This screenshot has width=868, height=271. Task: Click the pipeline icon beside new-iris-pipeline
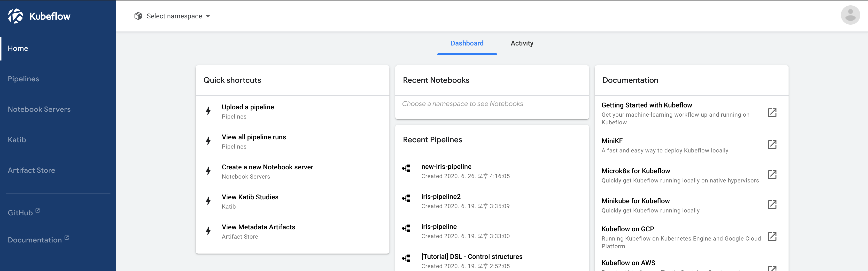[x=406, y=168]
